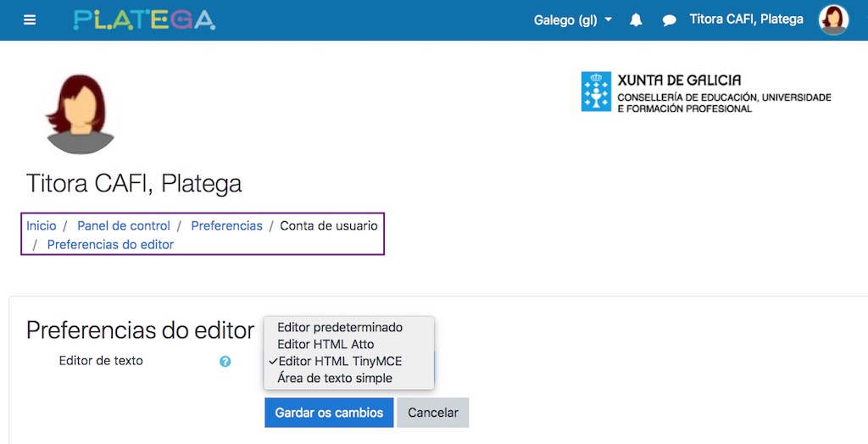The width and height of the screenshot is (868, 444).
Task: Open Preferencias do editor breadcrumb link
Action: tap(110, 245)
